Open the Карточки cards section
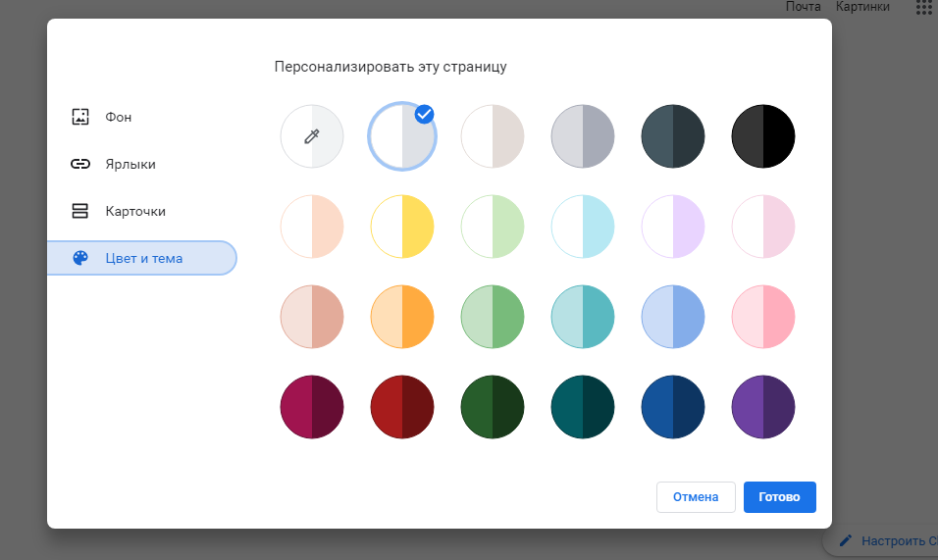This screenshot has height=560, width=938. point(134,211)
